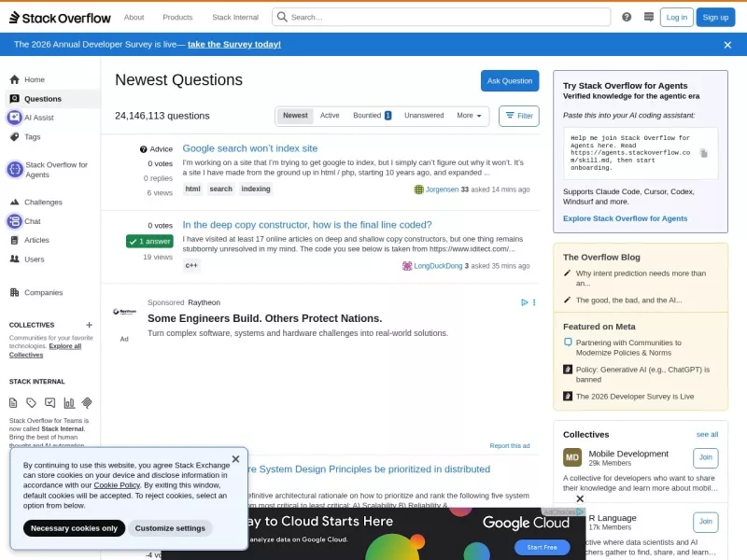Image resolution: width=747 pixels, height=560 pixels.
Task: Close the Google Cloud bottom ad
Action: [580, 499]
